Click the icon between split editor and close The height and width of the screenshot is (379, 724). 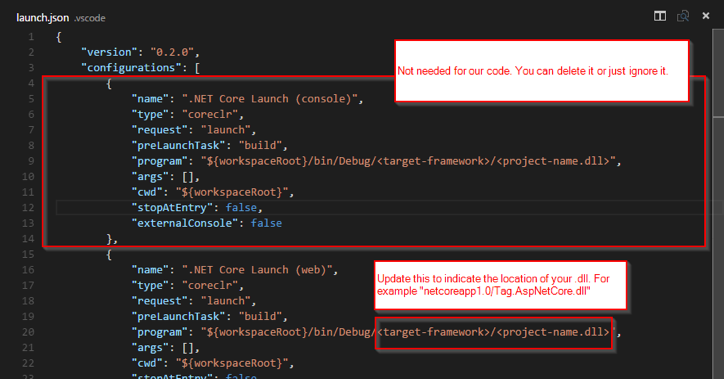point(683,16)
